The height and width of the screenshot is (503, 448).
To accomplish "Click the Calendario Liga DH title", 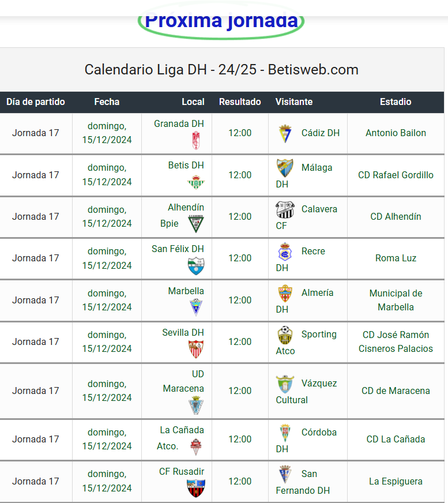I will tap(221, 70).
